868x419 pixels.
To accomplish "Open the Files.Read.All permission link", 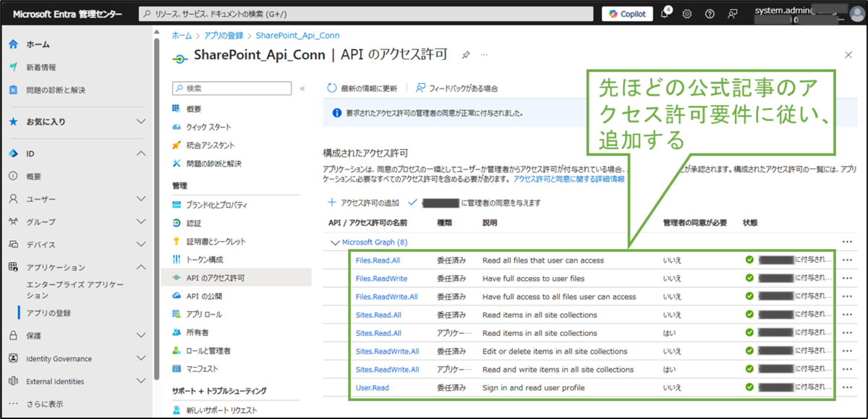I will pos(376,260).
